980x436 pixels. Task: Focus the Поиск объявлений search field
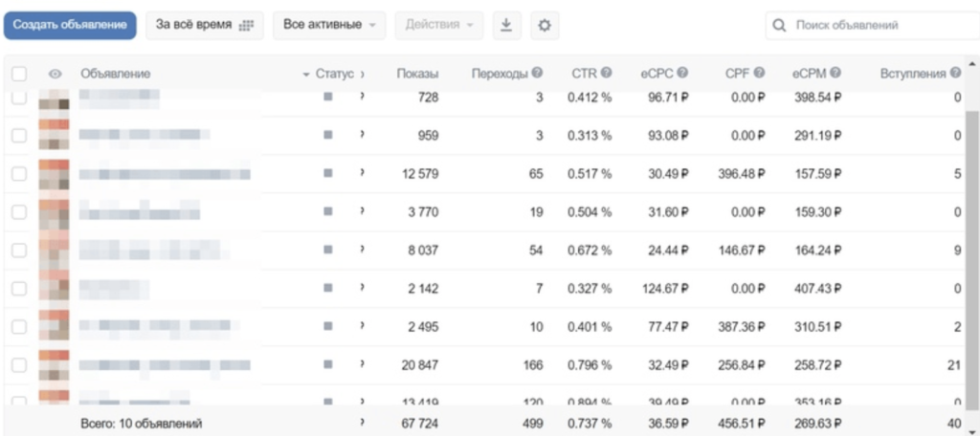coord(873,25)
